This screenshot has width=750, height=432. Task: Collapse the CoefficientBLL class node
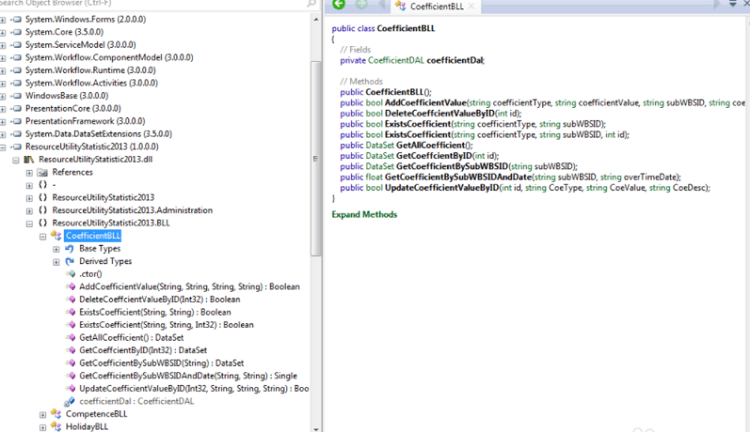(x=42, y=236)
